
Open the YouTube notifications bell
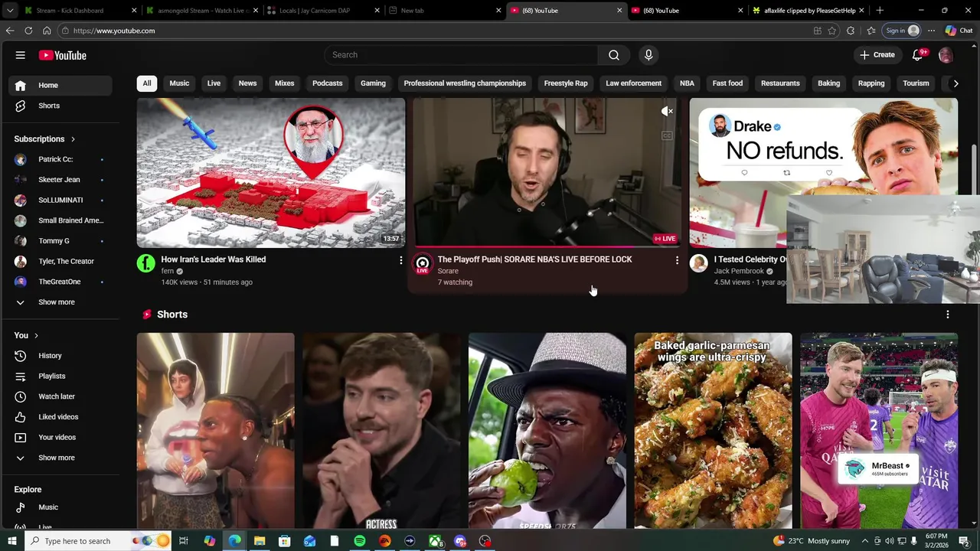click(917, 55)
